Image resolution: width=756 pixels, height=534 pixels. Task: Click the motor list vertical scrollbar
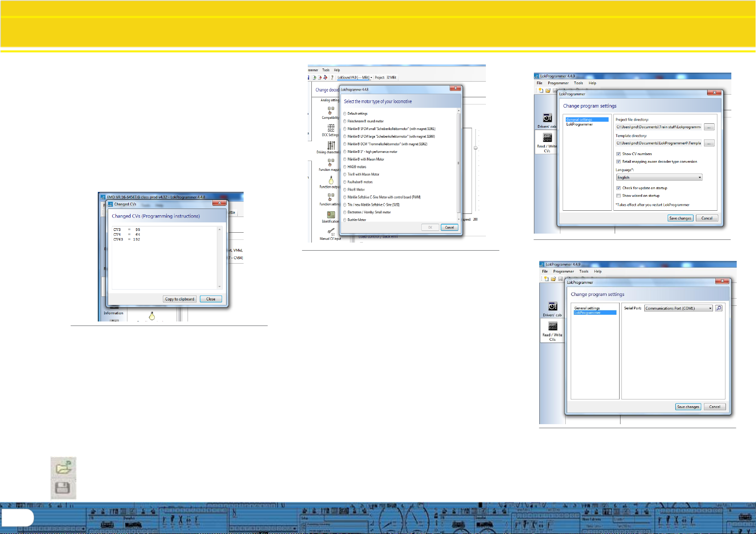coord(459,164)
